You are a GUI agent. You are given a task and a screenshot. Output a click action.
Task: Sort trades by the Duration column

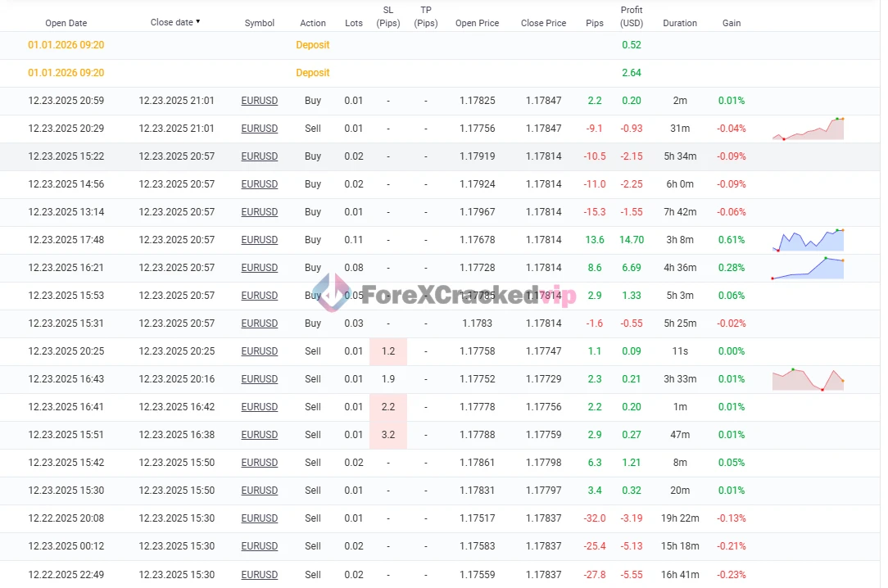[679, 23]
